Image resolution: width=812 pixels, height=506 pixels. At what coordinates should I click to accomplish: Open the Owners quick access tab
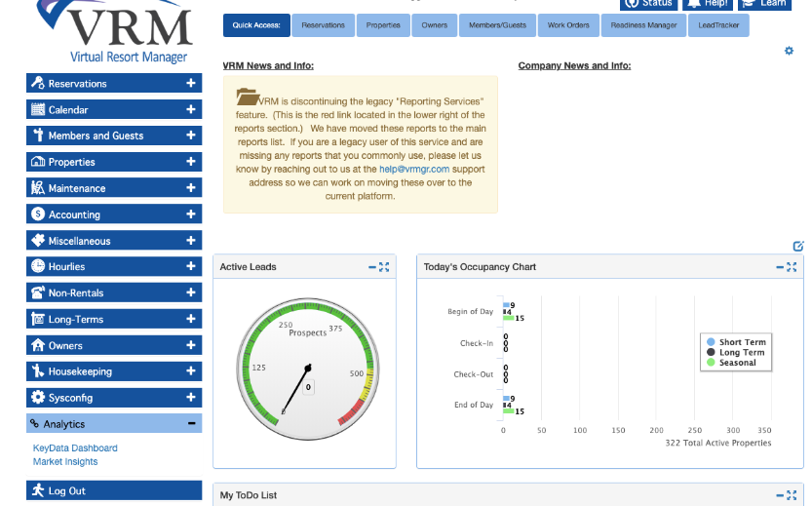pyautogui.click(x=435, y=25)
